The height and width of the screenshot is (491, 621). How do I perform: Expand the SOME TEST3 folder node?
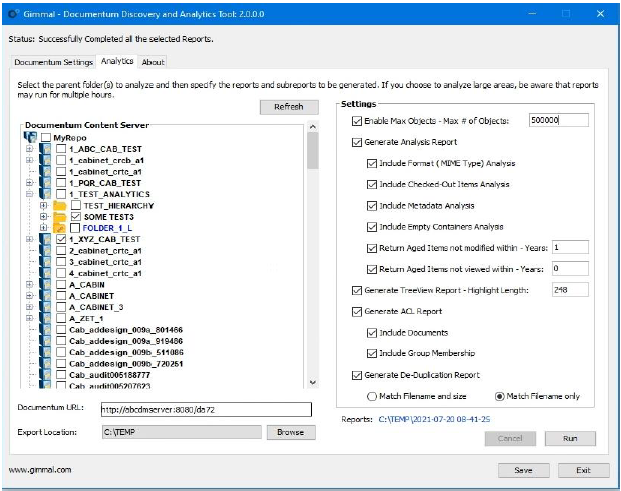click(x=43, y=216)
